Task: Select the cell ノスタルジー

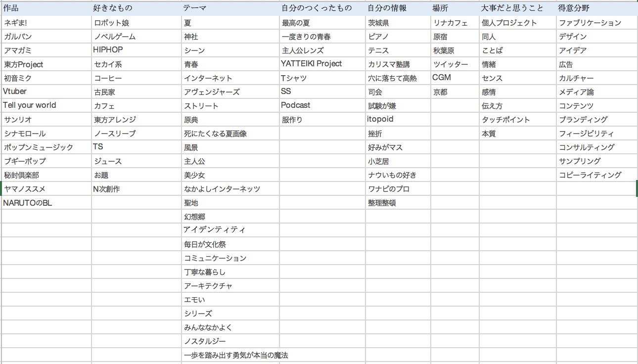Action: [230, 341]
